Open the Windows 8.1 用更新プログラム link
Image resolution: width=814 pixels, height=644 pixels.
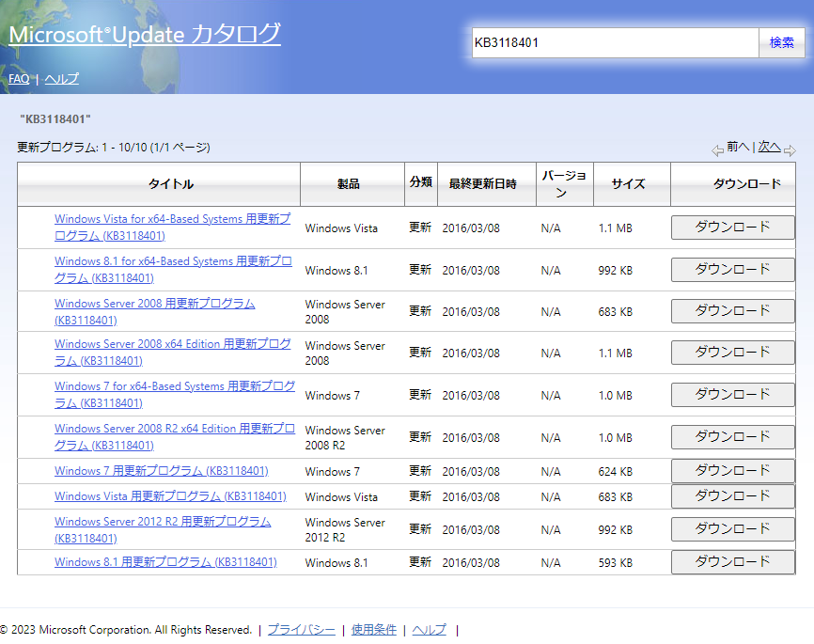(165, 562)
